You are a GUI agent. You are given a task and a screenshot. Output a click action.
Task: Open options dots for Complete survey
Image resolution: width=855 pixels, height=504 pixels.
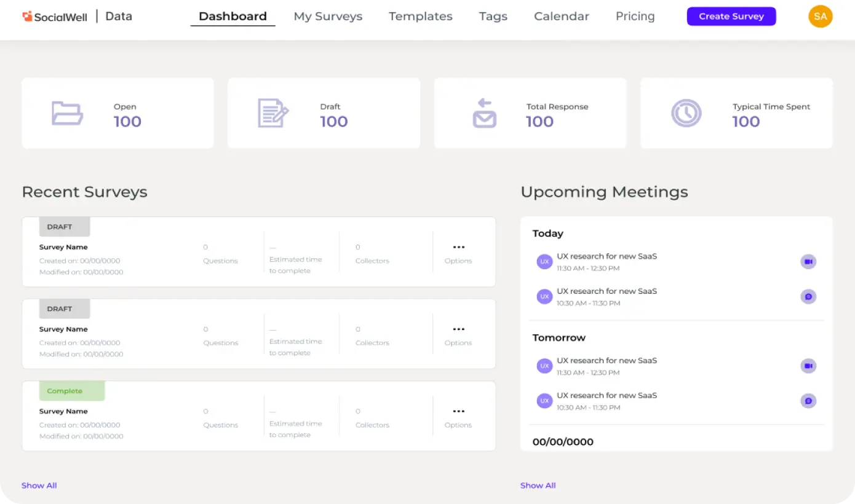click(458, 411)
